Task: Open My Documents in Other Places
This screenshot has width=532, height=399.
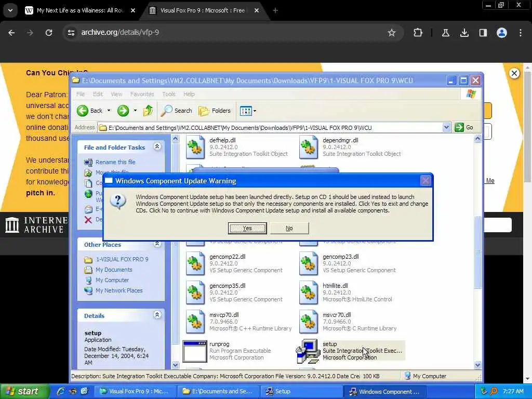Action: 114,270
